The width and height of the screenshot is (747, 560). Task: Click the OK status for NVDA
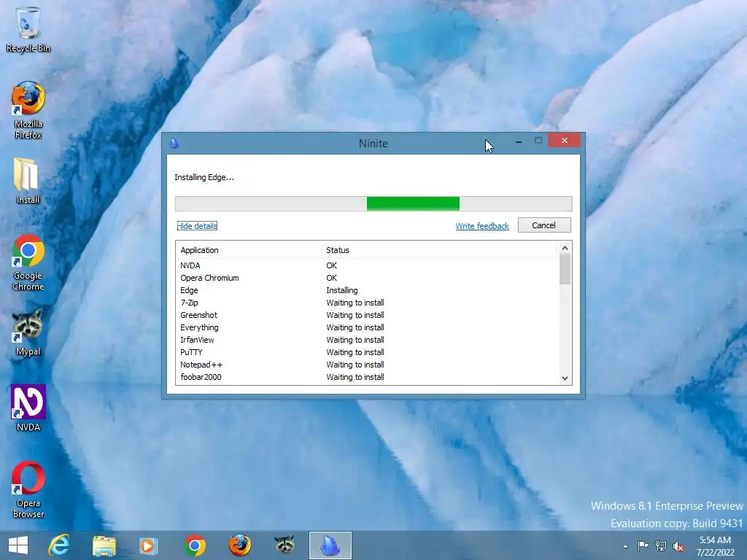click(x=332, y=265)
